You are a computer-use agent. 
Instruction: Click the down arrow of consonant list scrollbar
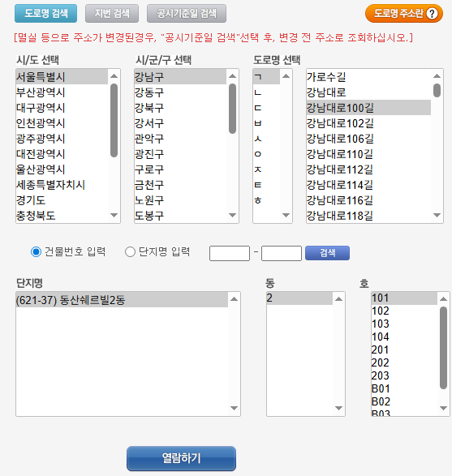coord(286,215)
